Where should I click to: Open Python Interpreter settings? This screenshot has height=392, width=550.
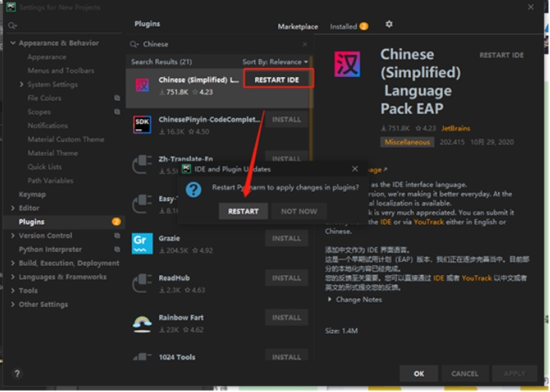50,249
